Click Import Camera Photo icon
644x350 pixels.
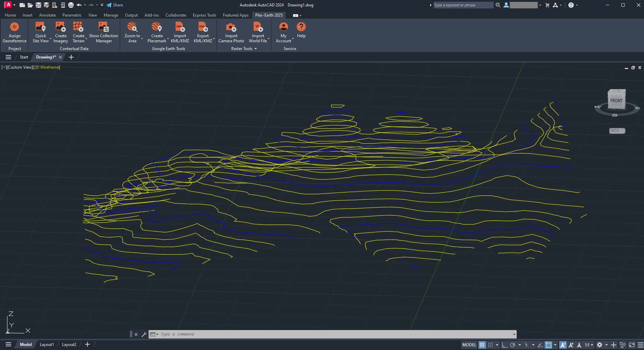coord(231,27)
